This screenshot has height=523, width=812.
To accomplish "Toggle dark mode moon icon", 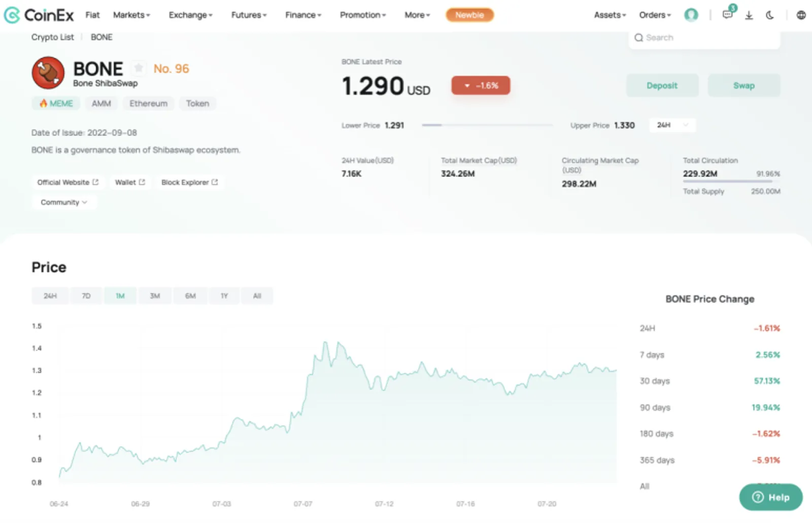I will click(770, 15).
